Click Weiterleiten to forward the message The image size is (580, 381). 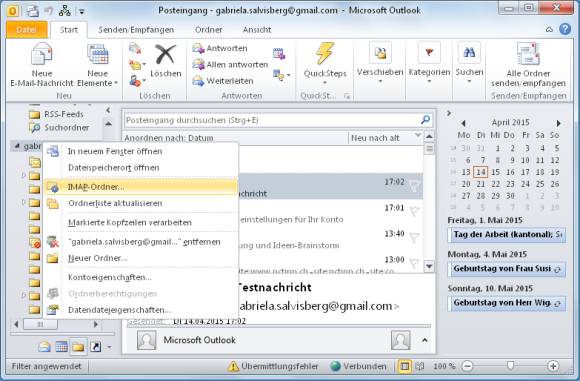coord(223,81)
